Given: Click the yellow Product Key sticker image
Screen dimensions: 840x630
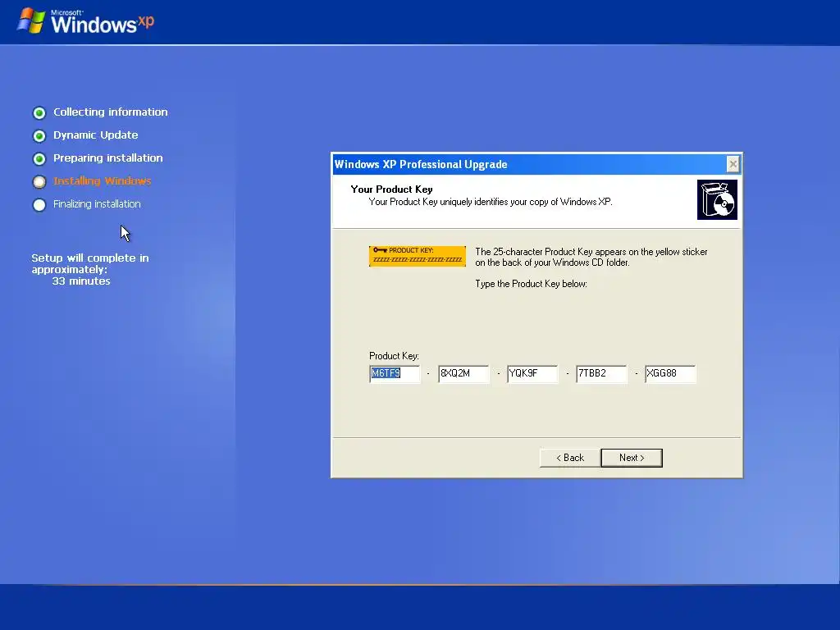Looking at the screenshot, I should coord(418,256).
